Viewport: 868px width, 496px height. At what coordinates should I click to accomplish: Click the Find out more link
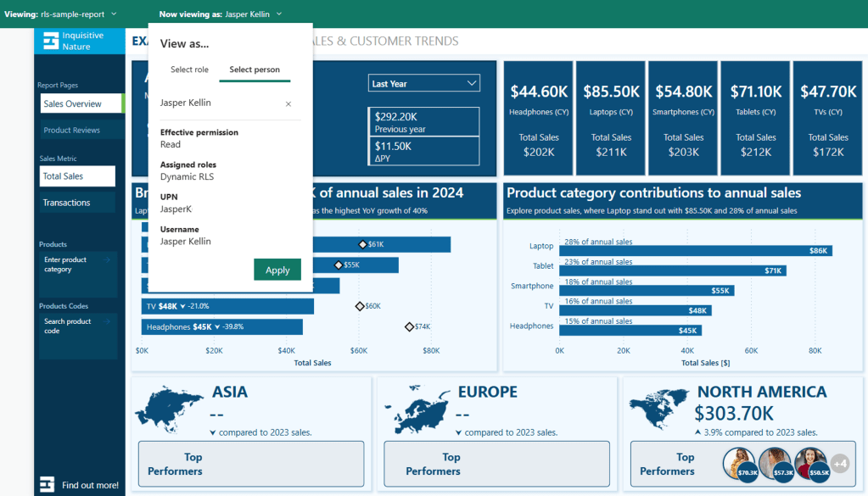[90, 485]
